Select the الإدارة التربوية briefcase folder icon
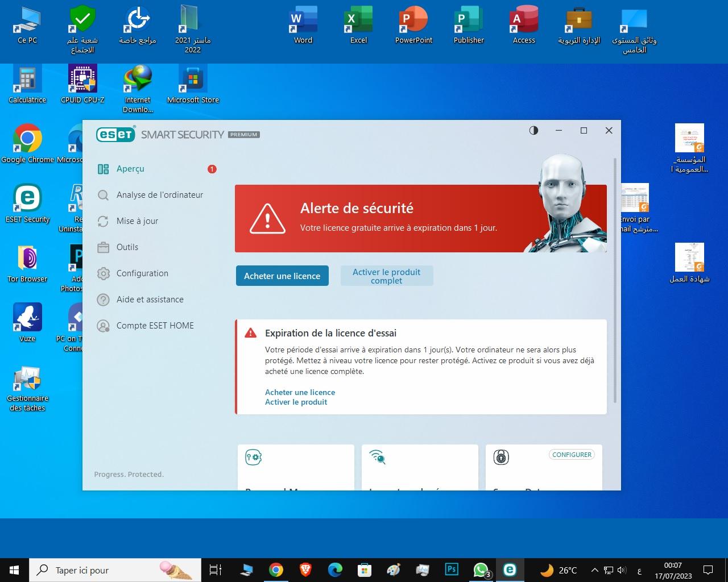The image size is (728, 582). pos(579,26)
